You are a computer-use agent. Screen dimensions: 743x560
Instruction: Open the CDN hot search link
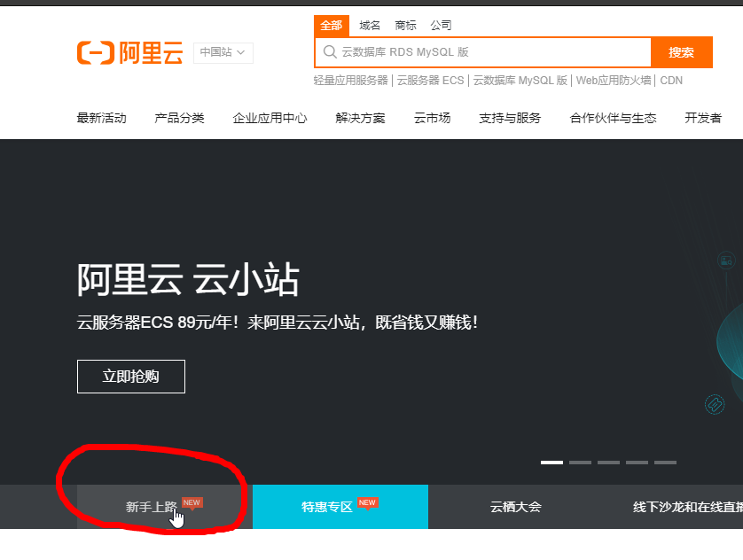(x=671, y=80)
